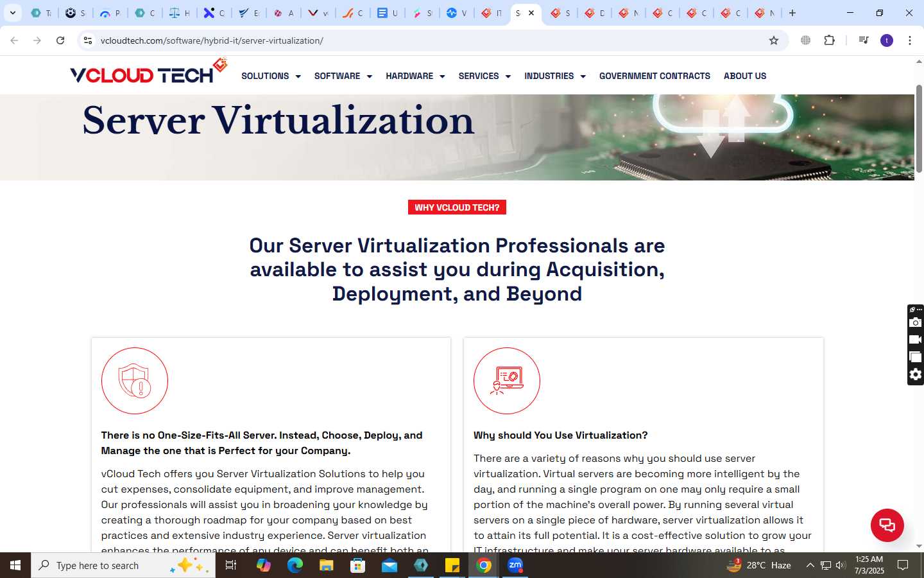Open a new browser tab with plus
The height and width of the screenshot is (578, 924).
[x=792, y=13]
